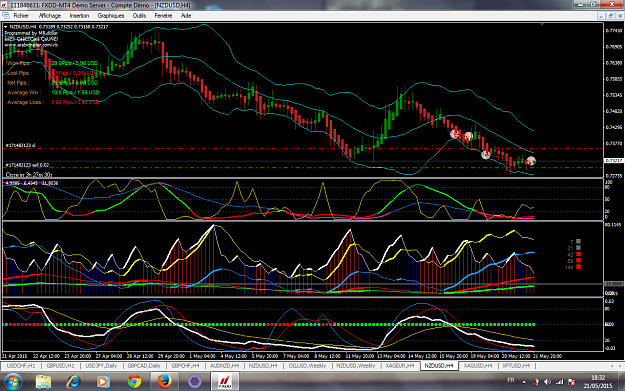Switch to the NZDUSD,Weekly chart tab
The height and width of the screenshot is (391, 625).
(356, 365)
